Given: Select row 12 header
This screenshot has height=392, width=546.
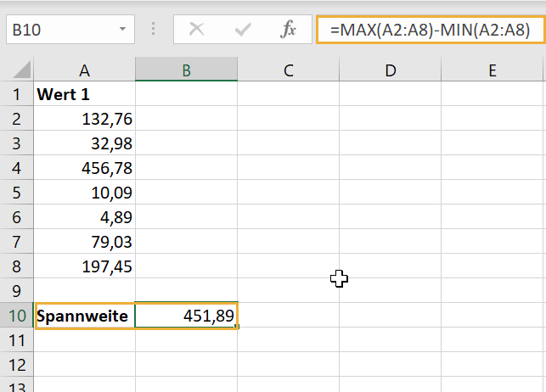Looking at the screenshot, I should point(17,365).
